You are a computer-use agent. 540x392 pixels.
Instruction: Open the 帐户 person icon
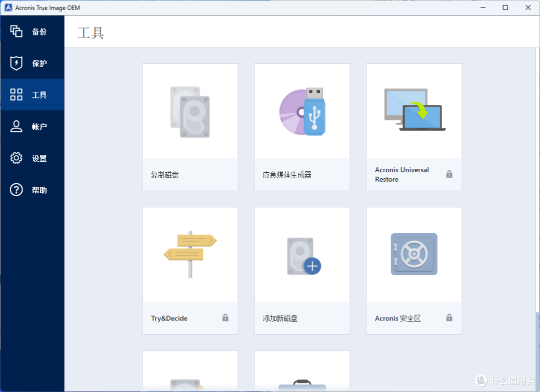[x=16, y=126]
